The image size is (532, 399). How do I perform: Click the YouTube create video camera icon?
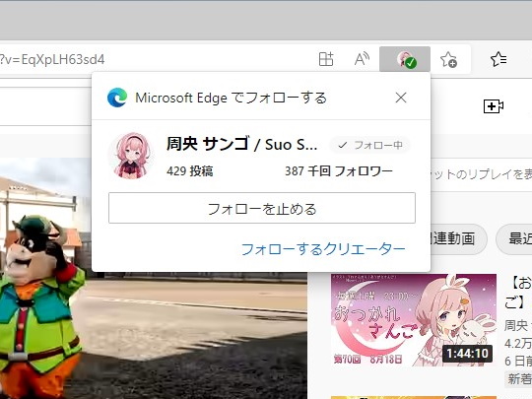[x=494, y=106]
